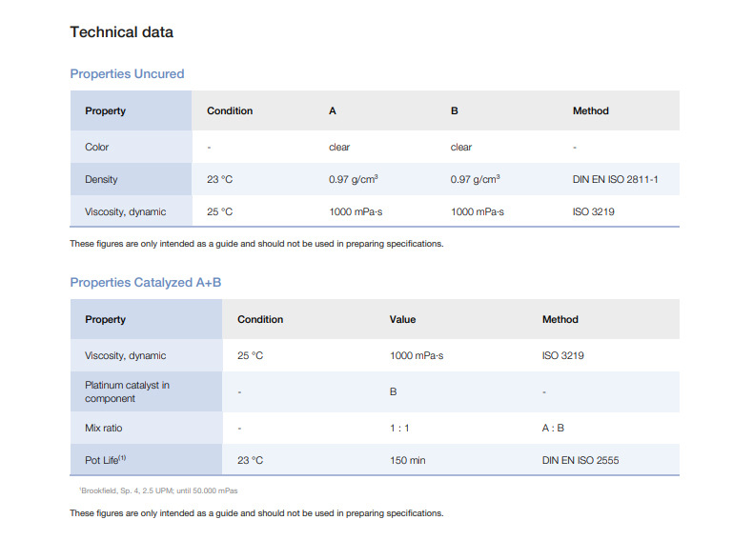Click the density value for component A

tap(353, 179)
